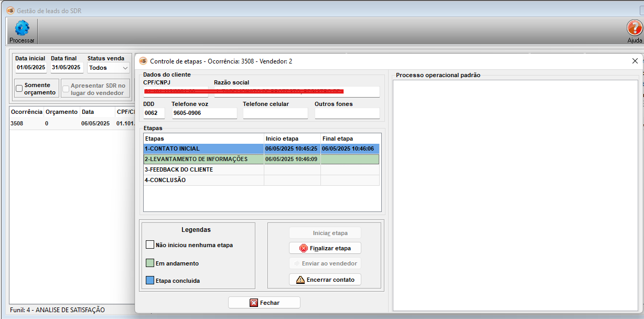Click the Controle de etapas dialog title icon
The image size is (644, 319).
click(x=143, y=61)
